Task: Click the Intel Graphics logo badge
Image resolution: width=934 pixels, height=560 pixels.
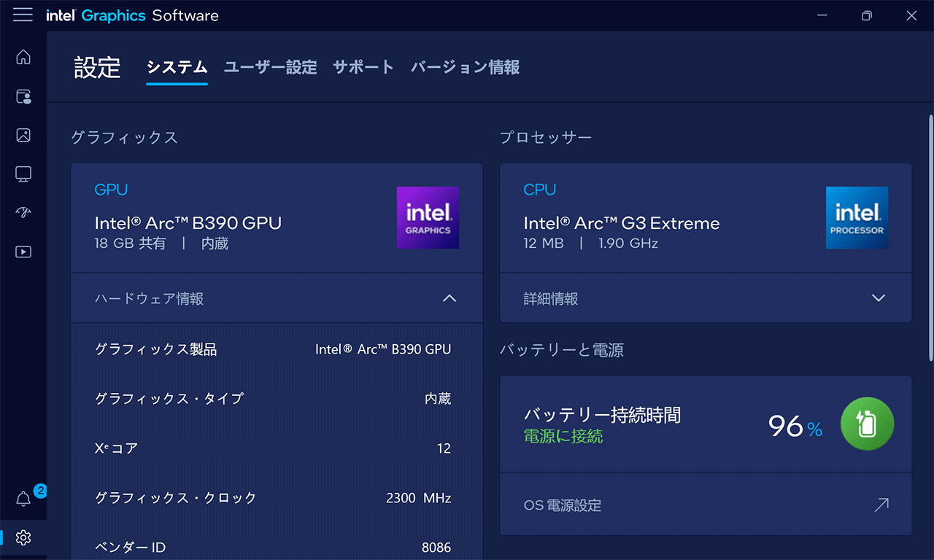Action: (428, 218)
